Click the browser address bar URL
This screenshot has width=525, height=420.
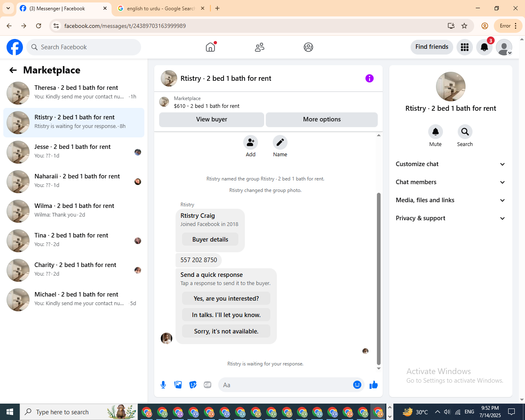pyautogui.click(x=125, y=26)
